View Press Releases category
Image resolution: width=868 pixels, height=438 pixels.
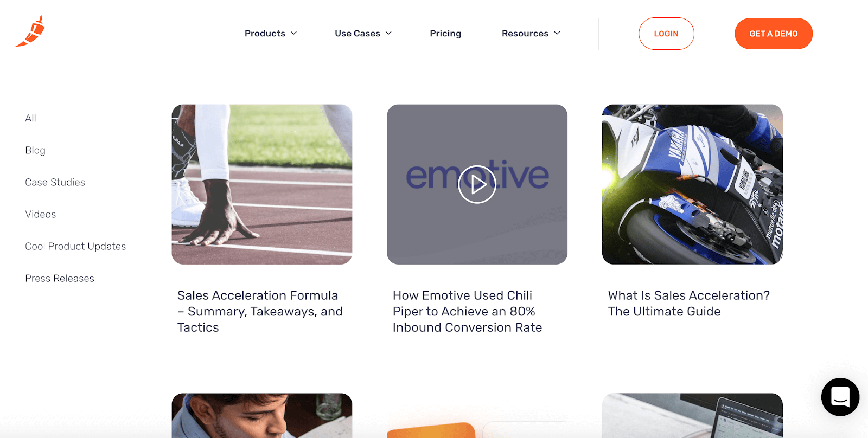point(60,278)
